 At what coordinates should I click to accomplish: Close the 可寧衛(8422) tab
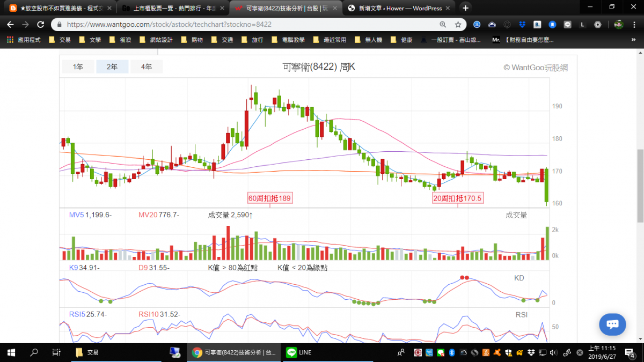pyautogui.click(x=334, y=8)
